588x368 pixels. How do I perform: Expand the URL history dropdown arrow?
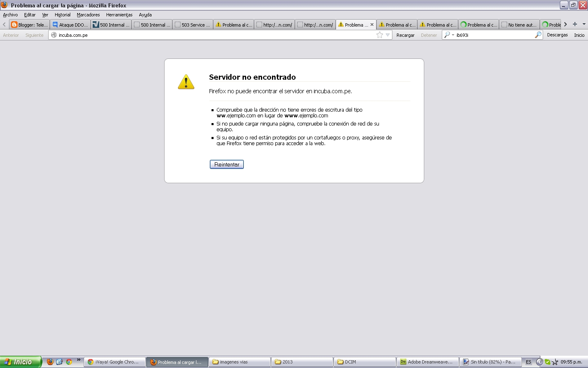pyautogui.click(x=388, y=35)
